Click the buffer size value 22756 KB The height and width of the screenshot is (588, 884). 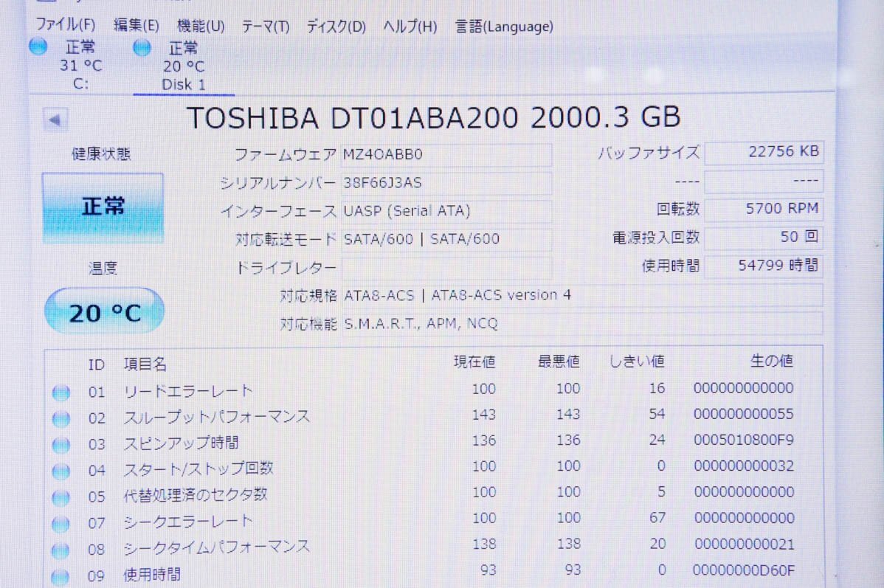[x=764, y=152]
